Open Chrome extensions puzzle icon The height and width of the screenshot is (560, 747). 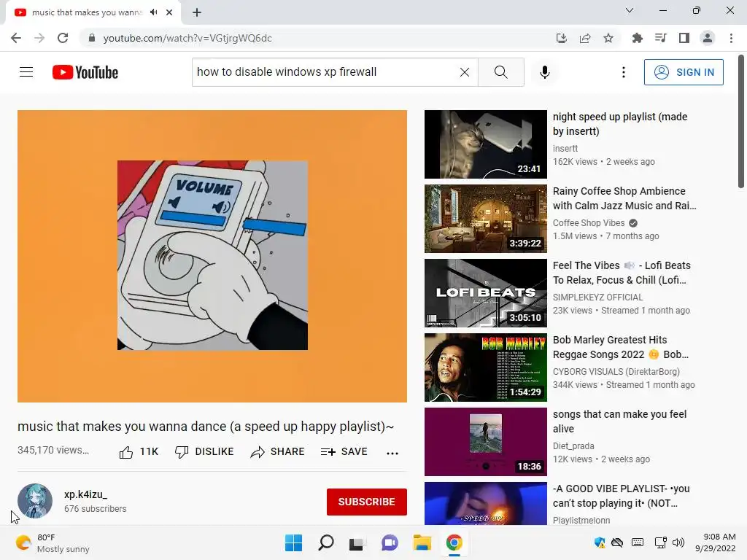[x=637, y=38]
